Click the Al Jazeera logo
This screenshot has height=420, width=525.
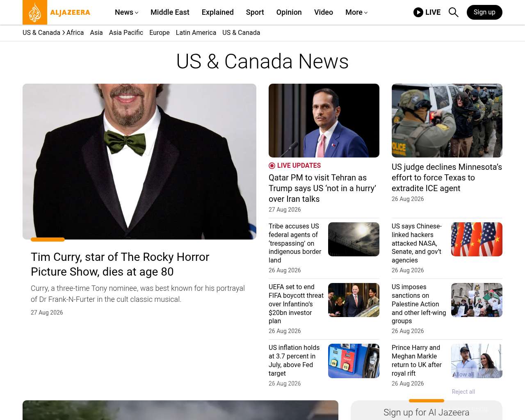click(x=57, y=12)
